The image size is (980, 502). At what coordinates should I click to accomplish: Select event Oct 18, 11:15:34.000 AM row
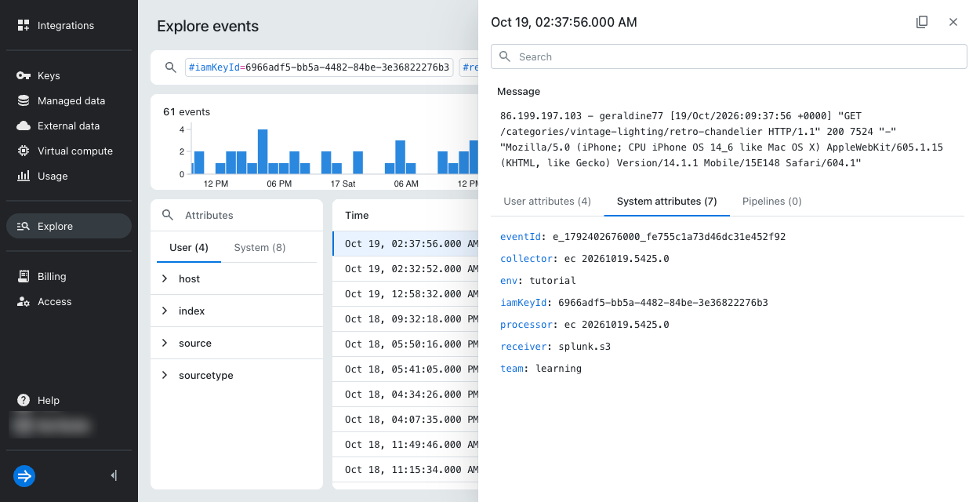click(x=405, y=470)
